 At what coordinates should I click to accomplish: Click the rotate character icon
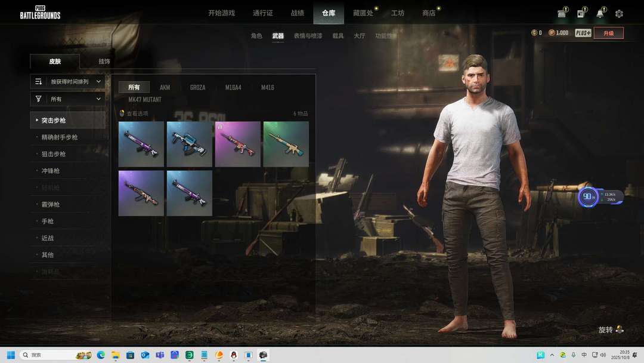(x=620, y=330)
